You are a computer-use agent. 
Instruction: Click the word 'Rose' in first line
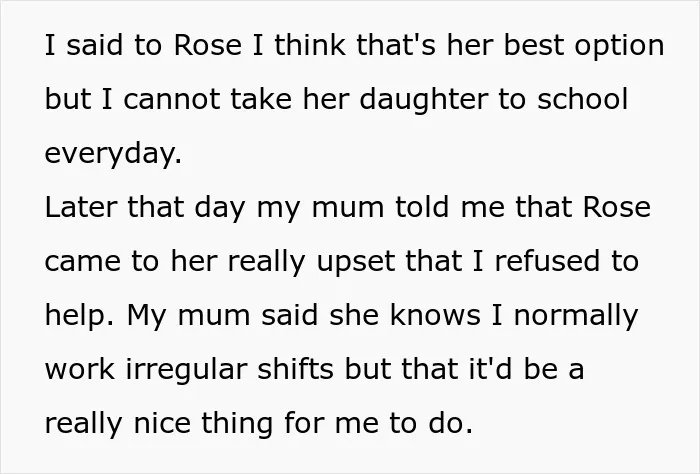pos(208,46)
